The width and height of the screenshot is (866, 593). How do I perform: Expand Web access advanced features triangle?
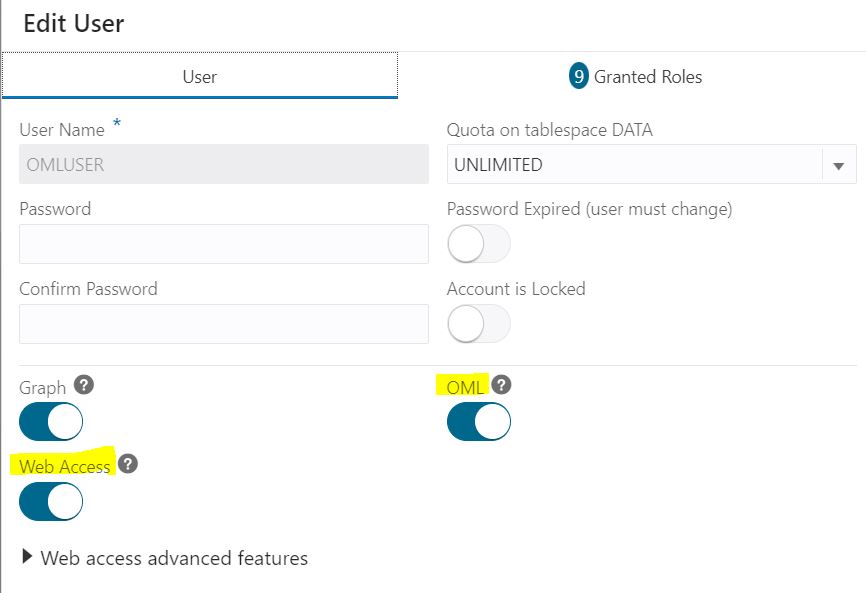click(27, 557)
